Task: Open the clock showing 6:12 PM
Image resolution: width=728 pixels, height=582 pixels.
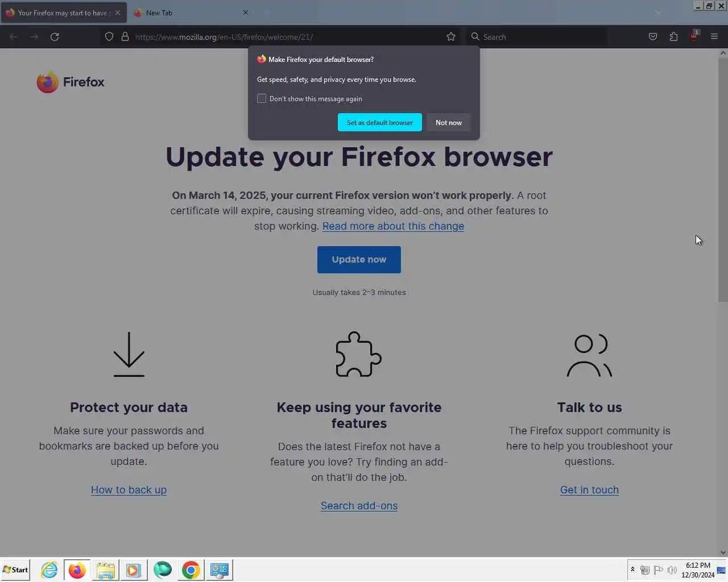Action: coord(698,570)
